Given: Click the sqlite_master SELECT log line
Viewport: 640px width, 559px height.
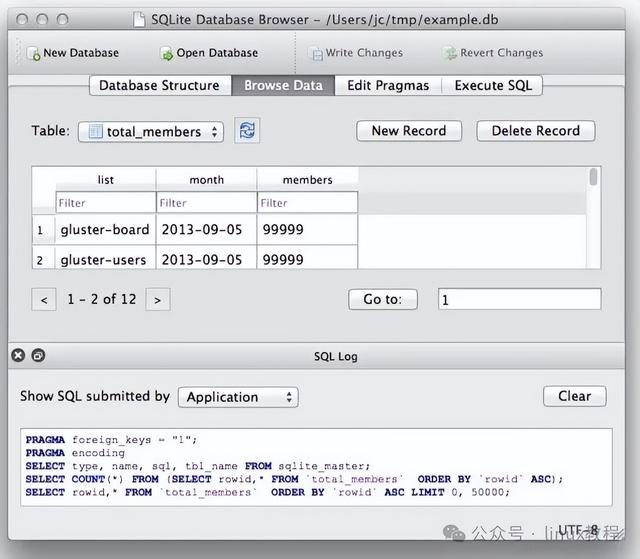Looking at the screenshot, I should [x=198, y=466].
